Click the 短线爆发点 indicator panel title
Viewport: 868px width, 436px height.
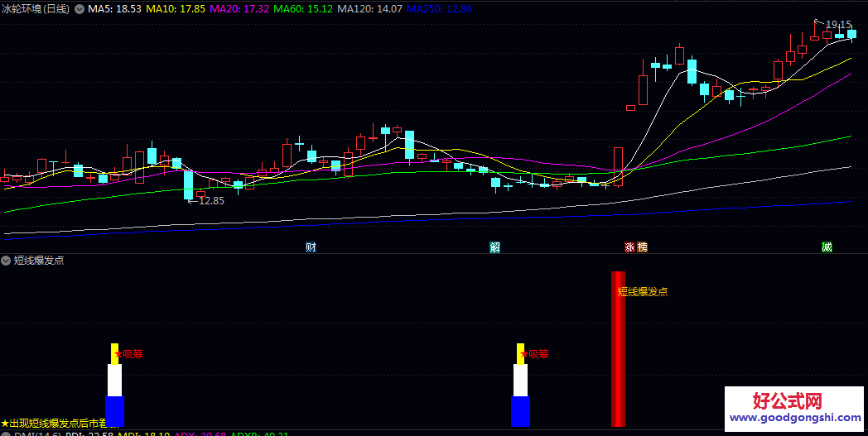39,260
